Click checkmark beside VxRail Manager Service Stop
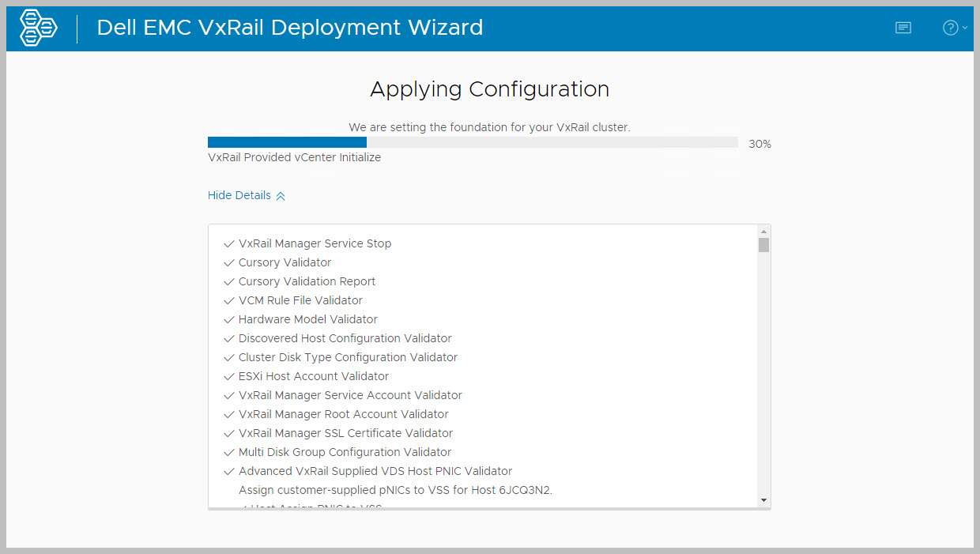The width and height of the screenshot is (980, 554). pos(228,244)
